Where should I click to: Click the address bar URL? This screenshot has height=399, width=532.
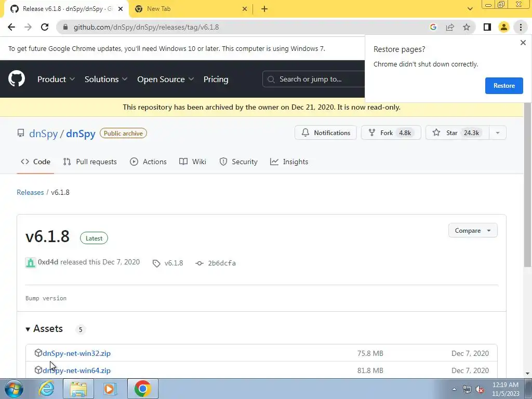[x=146, y=27]
